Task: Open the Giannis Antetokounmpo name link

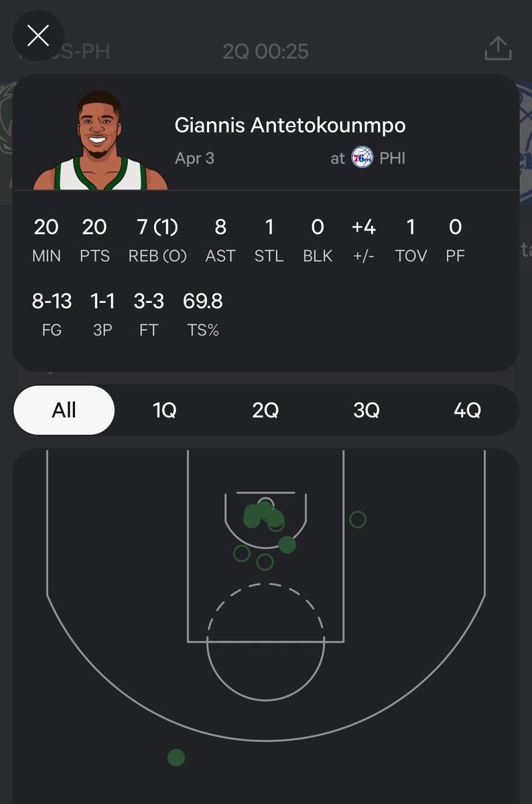Action: 289,125
